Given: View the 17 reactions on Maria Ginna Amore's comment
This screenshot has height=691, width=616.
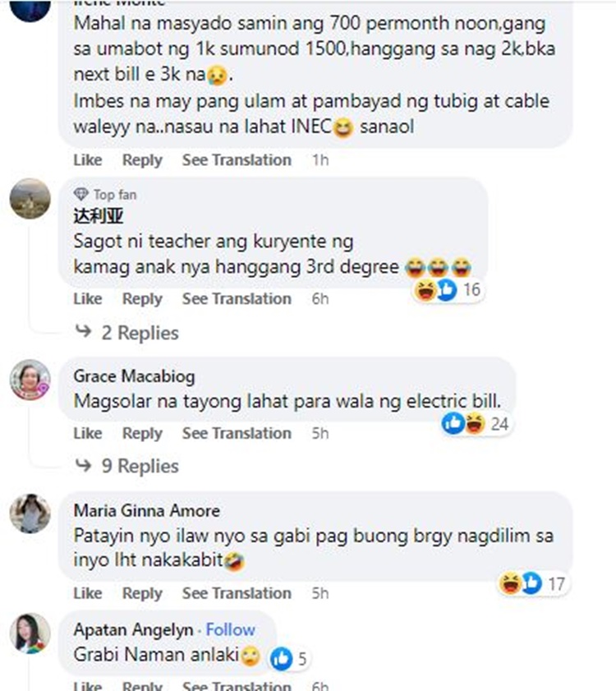Looking at the screenshot, I should [532, 584].
